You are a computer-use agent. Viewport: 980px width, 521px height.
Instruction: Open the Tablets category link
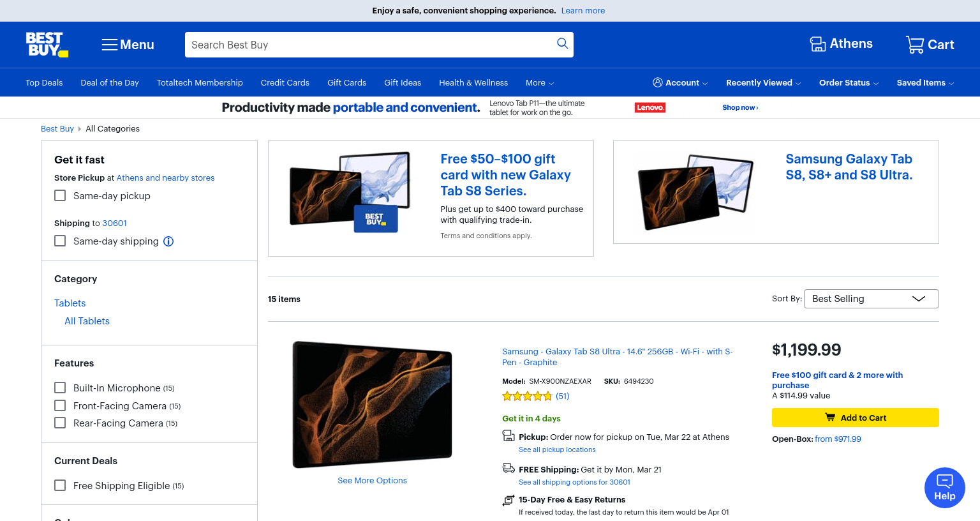click(x=70, y=303)
